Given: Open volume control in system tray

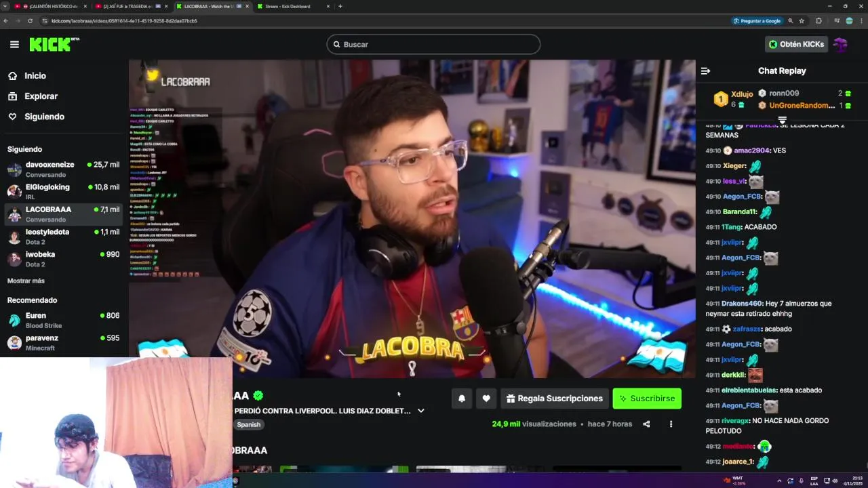Looking at the screenshot, I should click(834, 481).
